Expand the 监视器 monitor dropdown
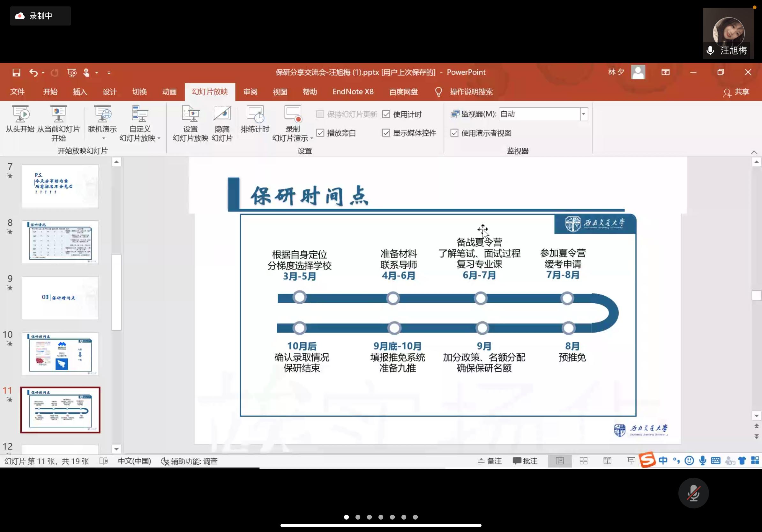Image resolution: width=762 pixels, height=532 pixels. point(583,114)
